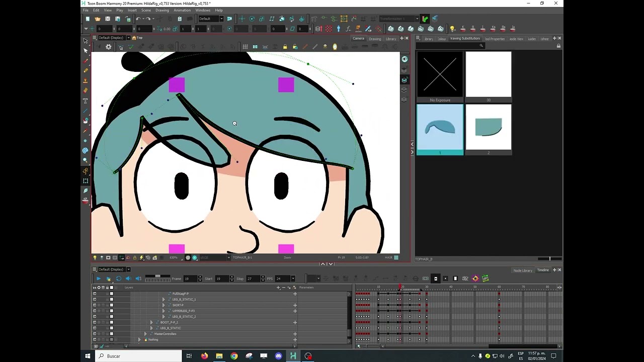Click the Redo arrow in the toolbar
This screenshot has height=362, width=644.
click(x=147, y=19)
